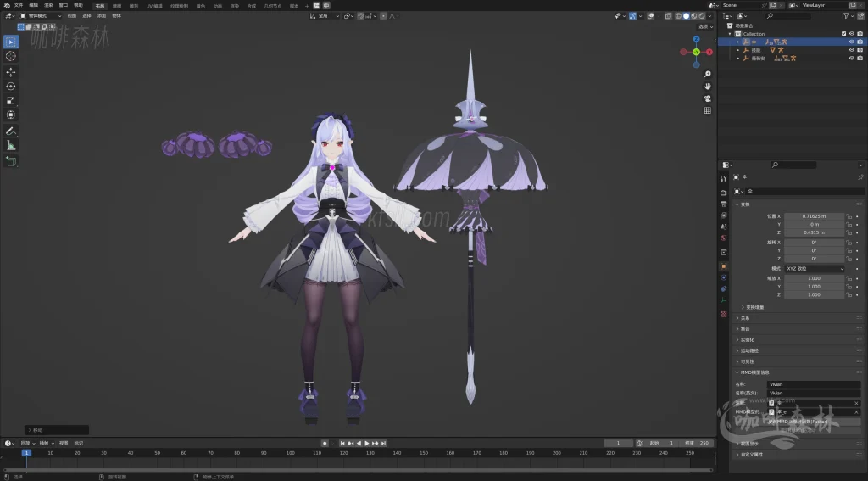868x481 pixels.
Task: Toggle Collection eye visibility in outliner
Action: click(x=851, y=34)
